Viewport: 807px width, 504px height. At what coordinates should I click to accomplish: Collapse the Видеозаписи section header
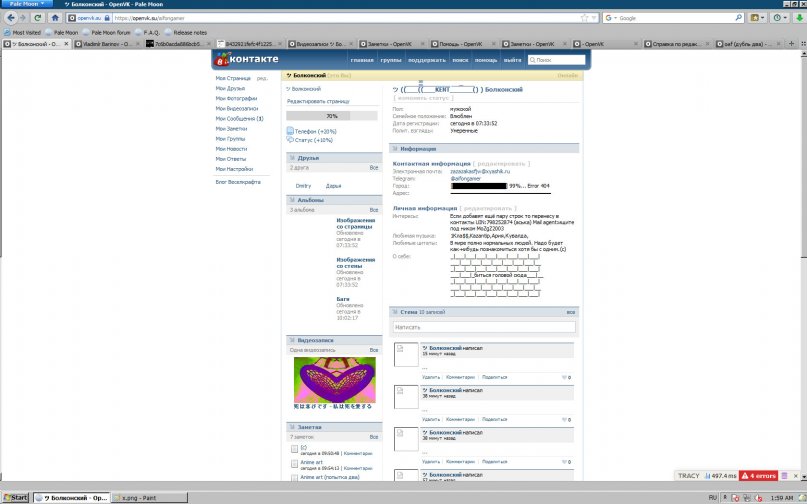pyautogui.click(x=334, y=340)
